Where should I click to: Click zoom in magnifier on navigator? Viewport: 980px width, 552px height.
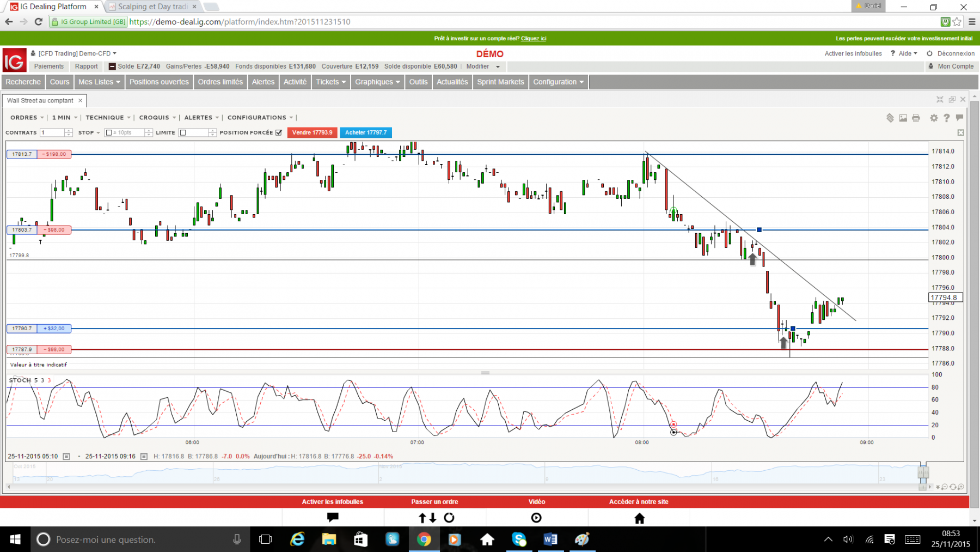(x=960, y=487)
